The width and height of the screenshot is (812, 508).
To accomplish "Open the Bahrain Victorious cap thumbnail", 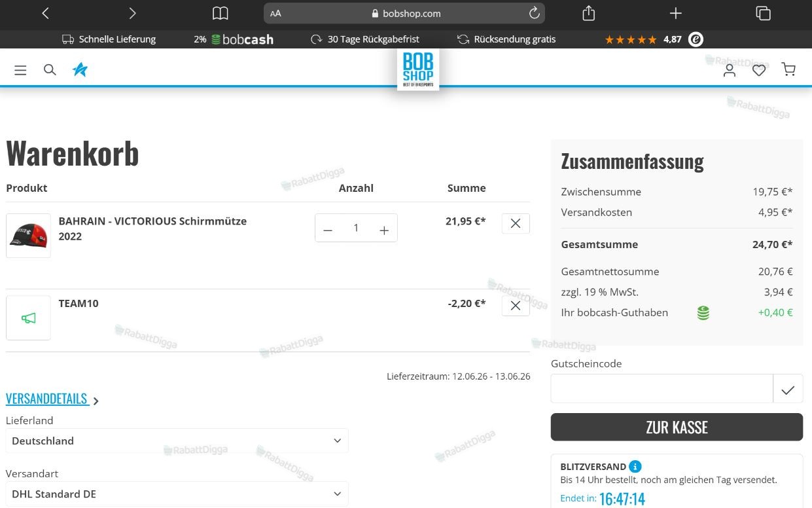I will (28, 236).
